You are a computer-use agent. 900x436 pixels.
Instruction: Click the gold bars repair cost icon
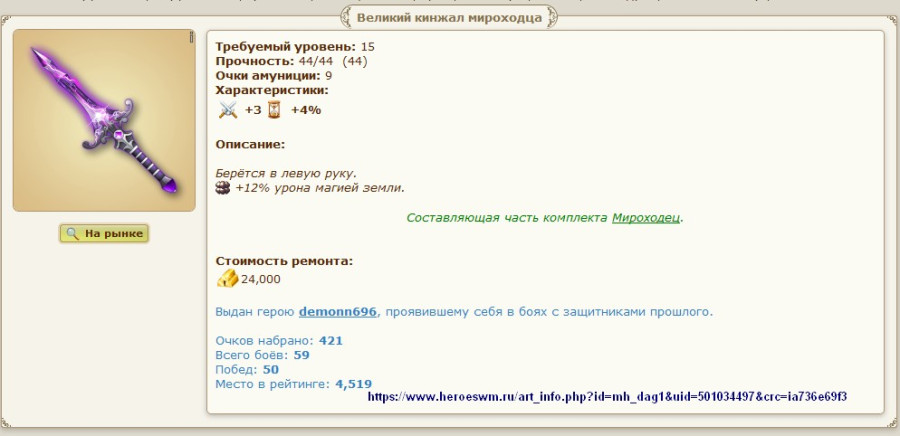click(227, 278)
